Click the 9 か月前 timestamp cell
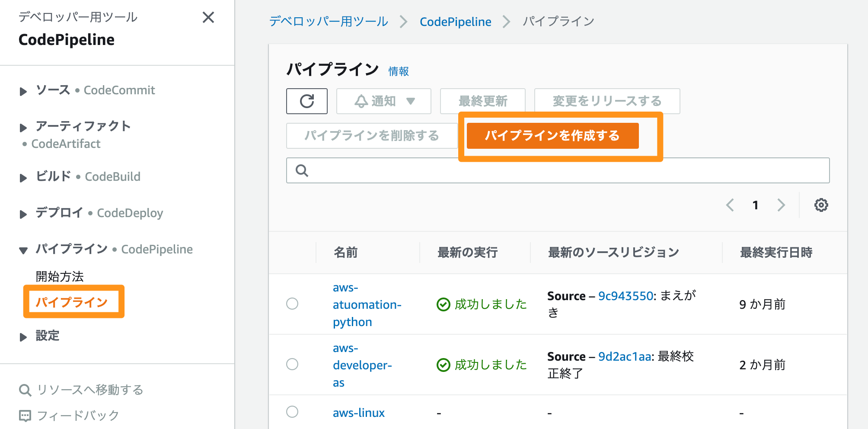Screen dimensions: 868x429 tap(762, 304)
